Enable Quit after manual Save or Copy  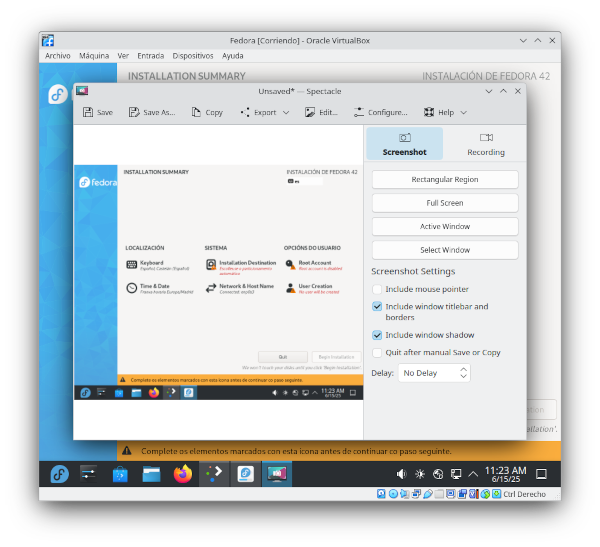tap(377, 353)
